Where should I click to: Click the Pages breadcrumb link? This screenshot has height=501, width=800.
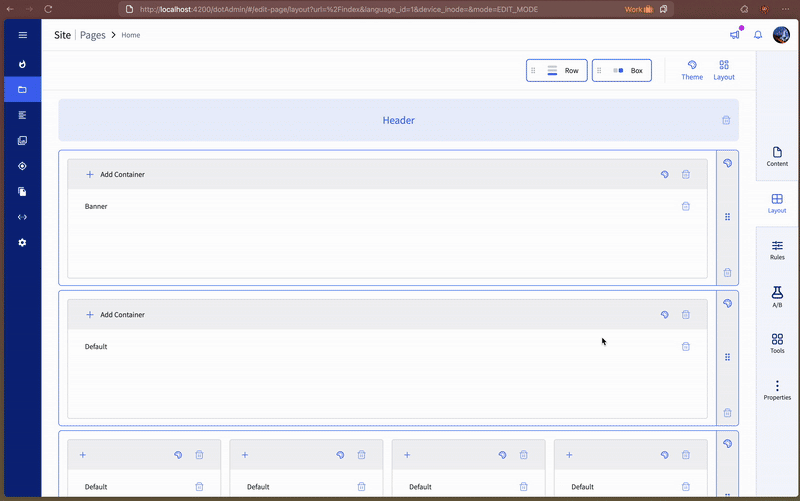(x=93, y=35)
